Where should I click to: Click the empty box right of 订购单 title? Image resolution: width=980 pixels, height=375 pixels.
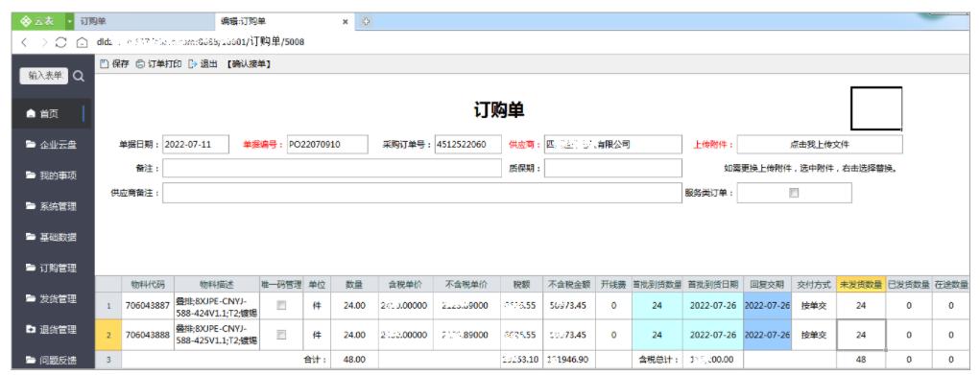point(876,108)
